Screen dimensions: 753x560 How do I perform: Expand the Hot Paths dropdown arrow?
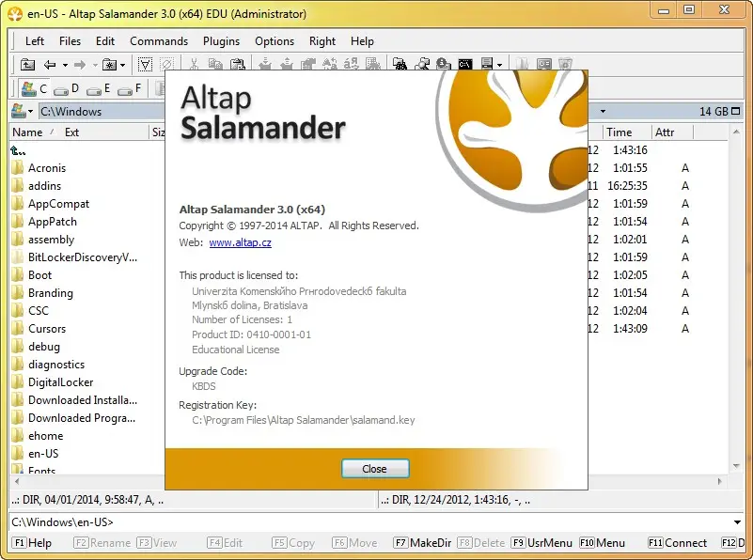click(x=123, y=65)
